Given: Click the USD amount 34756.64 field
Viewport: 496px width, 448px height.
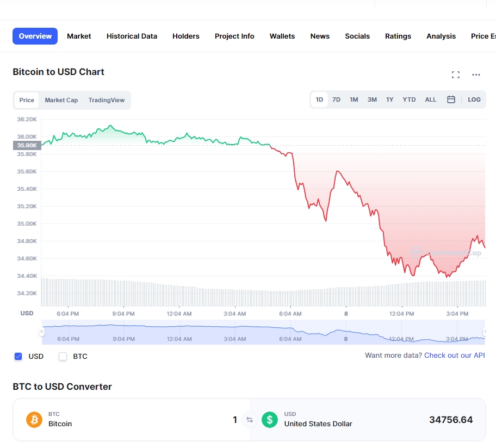Looking at the screenshot, I should click(x=450, y=420).
